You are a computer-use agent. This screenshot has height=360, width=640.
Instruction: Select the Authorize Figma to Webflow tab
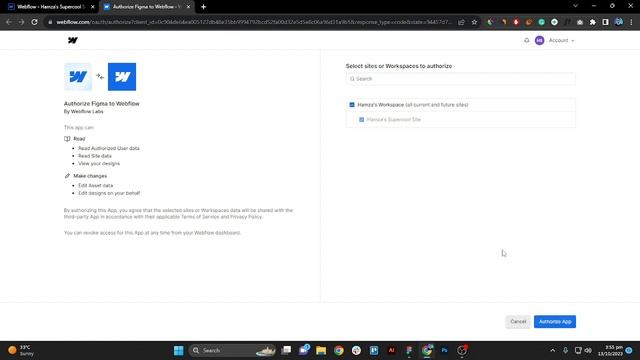tap(146, 7)
